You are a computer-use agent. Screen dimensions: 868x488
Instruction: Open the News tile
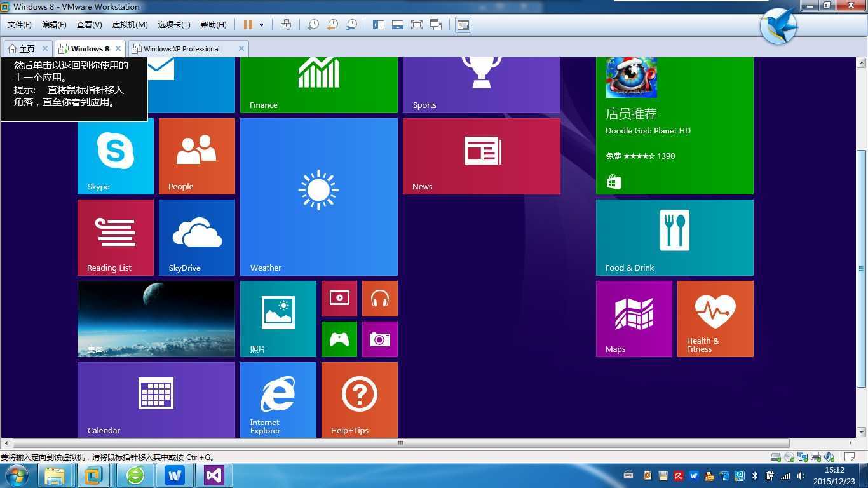pos(482,156)
